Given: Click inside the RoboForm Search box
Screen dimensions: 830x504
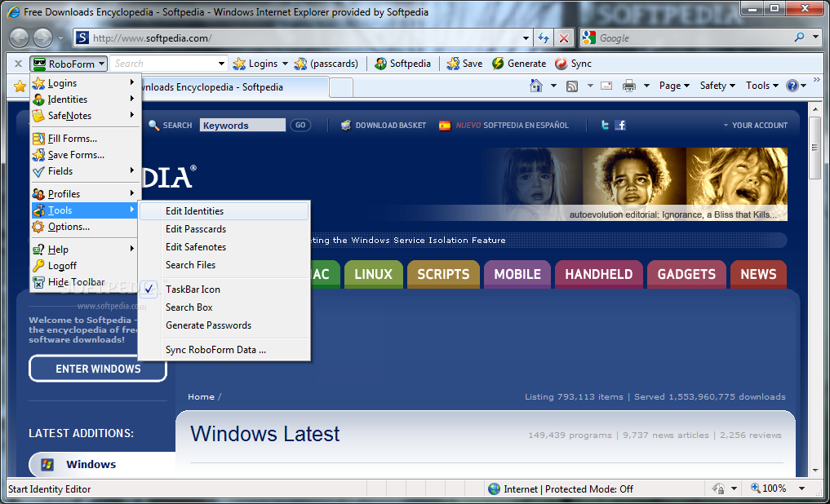Looking at the screenshot, I should [x=163, y=64].
